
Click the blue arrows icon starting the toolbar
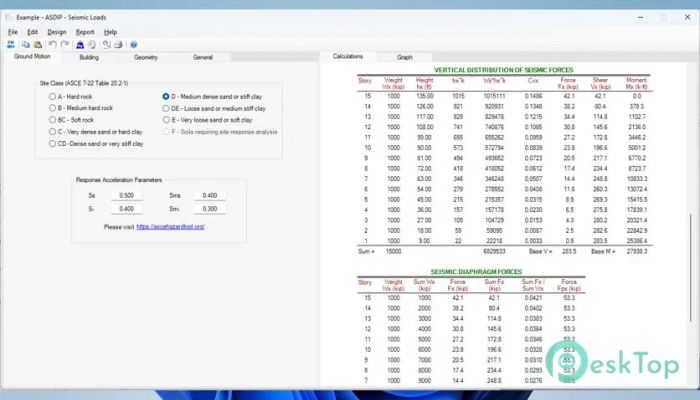pyautogui.click(x=10, y=44)
